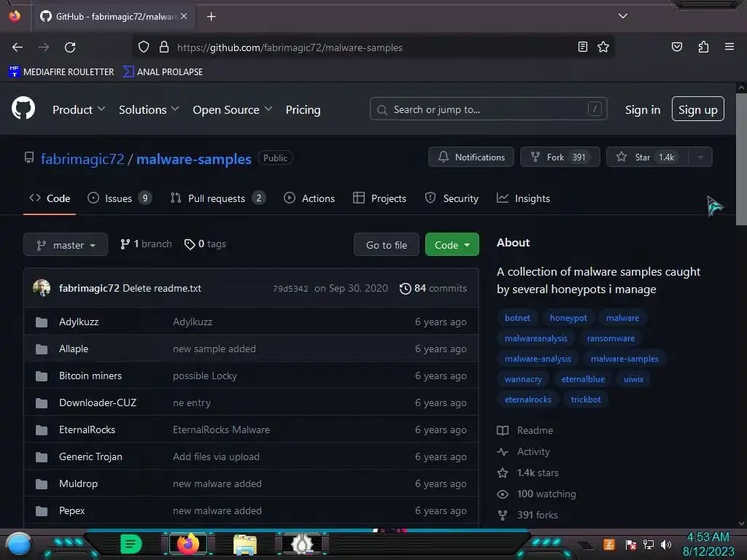Toggle reader view icon in address bar
The width and height of the screenshot is (747, 560).
point(582,47)
